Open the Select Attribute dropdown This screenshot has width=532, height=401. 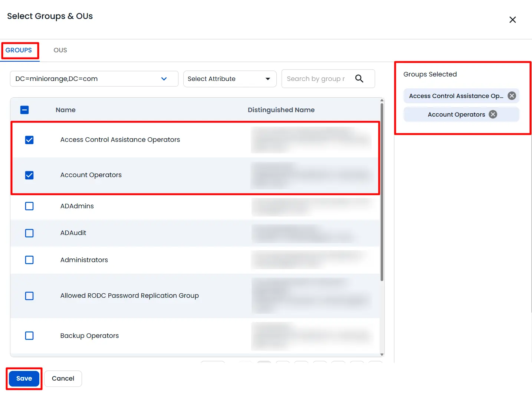click(230, 79)
